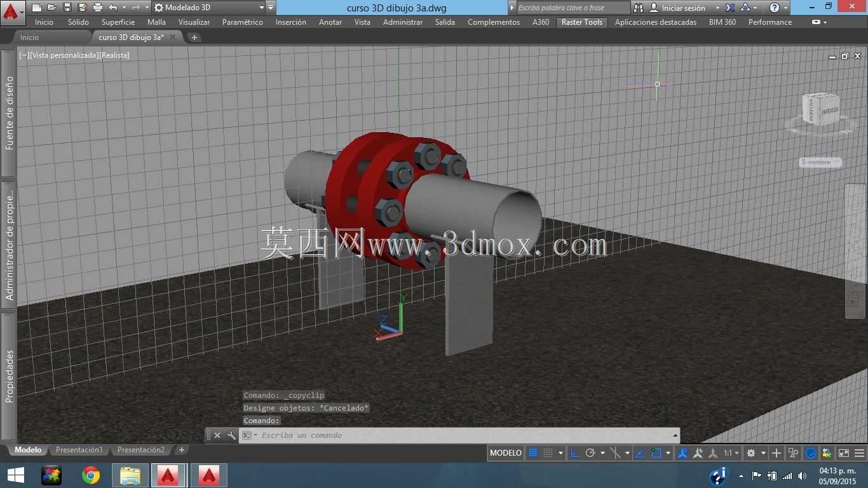868x488 pixels.
Task: Toggle 2D object snap
Action: coord(656,453)
